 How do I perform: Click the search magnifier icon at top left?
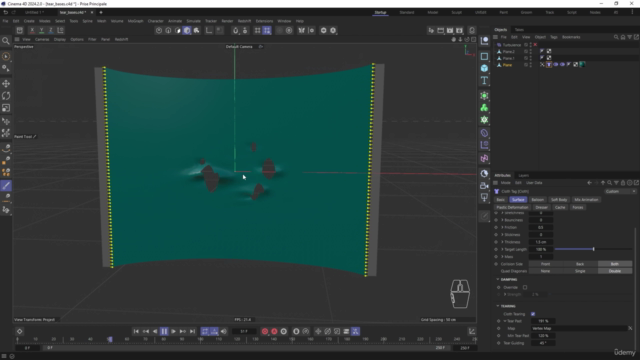coord(6,40)
